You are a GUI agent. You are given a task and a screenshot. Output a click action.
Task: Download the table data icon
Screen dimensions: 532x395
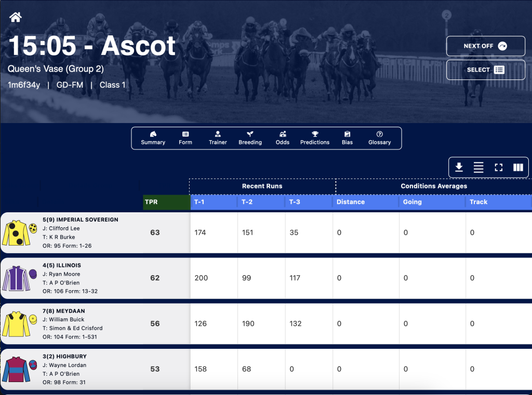[x=459, y=167]
